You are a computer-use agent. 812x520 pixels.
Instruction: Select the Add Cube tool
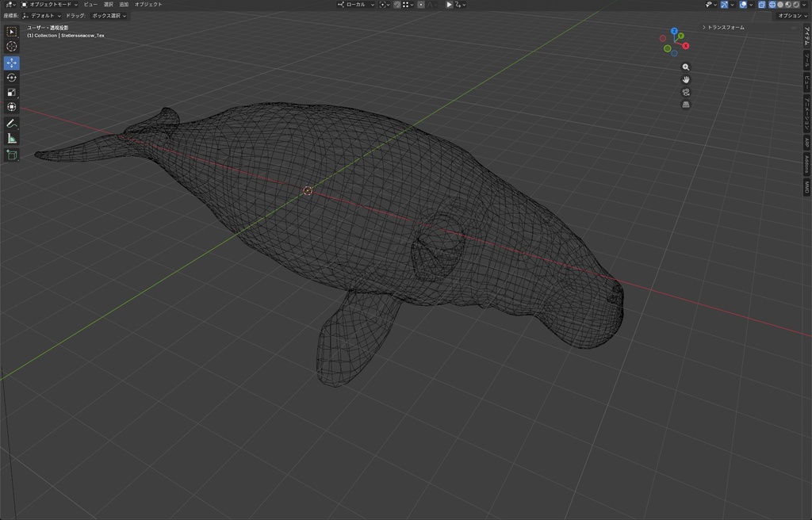pos(11,155)
